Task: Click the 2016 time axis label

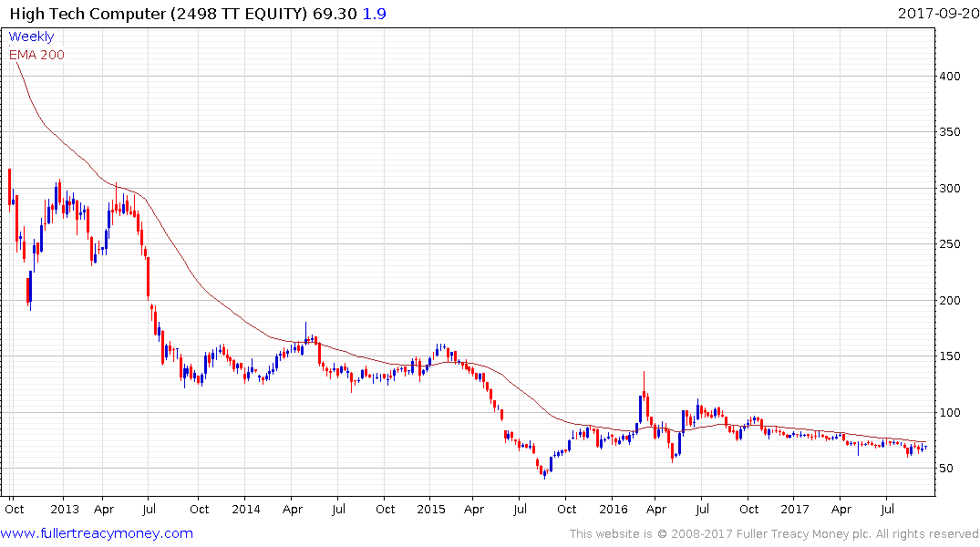Action: [614, 509]
